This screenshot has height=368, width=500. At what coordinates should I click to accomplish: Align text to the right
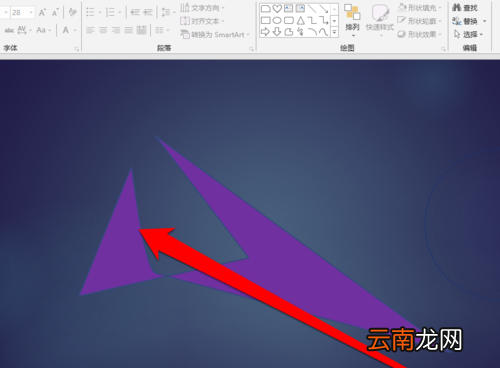pyautogui.click(x=116, y=30)
